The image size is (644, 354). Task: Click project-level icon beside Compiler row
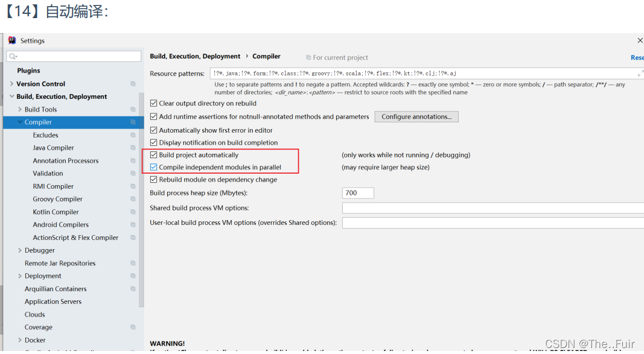133,122
